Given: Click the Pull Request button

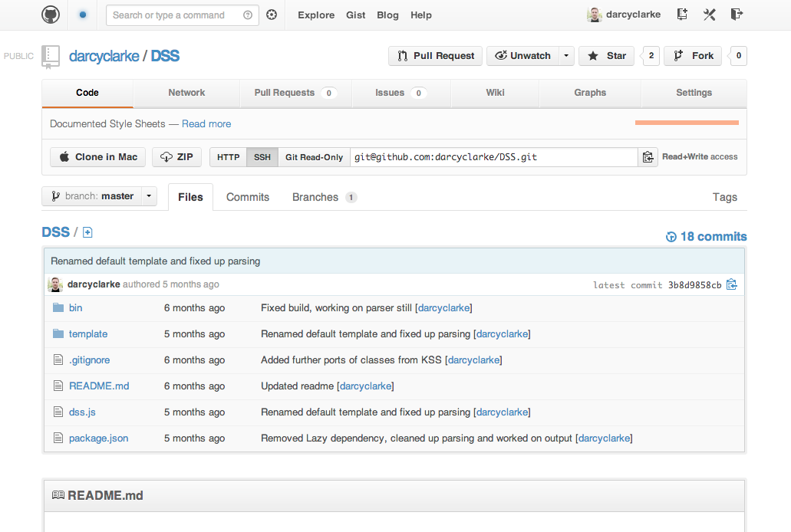Looking at the screenshot, I should coord(436,56).
